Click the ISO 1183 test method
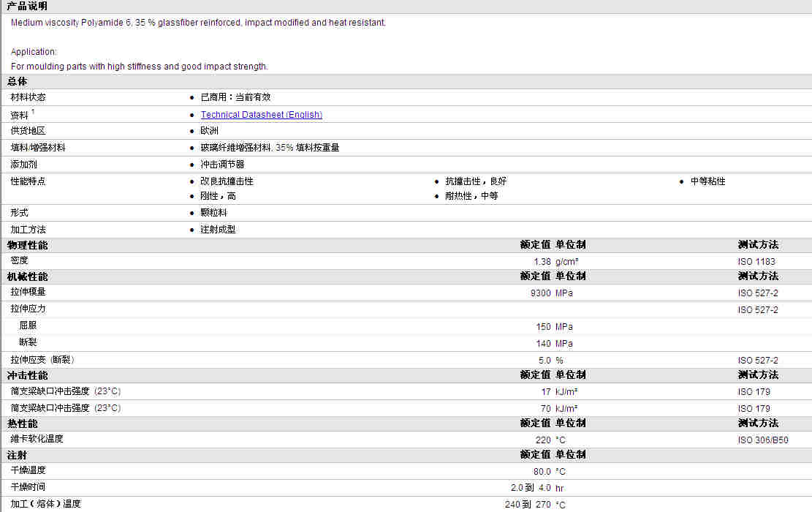Screen dimensions: 812x512 point(756,262)
